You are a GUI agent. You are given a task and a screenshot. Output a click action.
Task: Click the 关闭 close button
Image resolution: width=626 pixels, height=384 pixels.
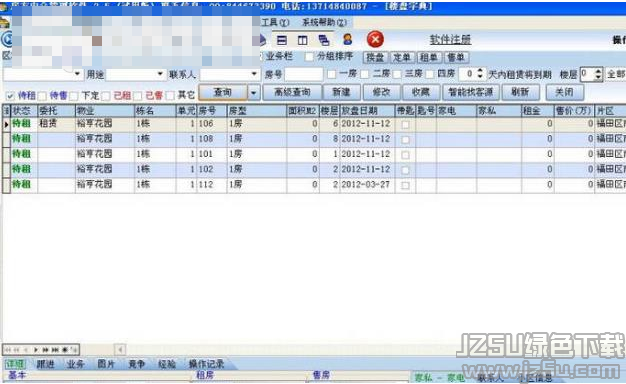565,93
